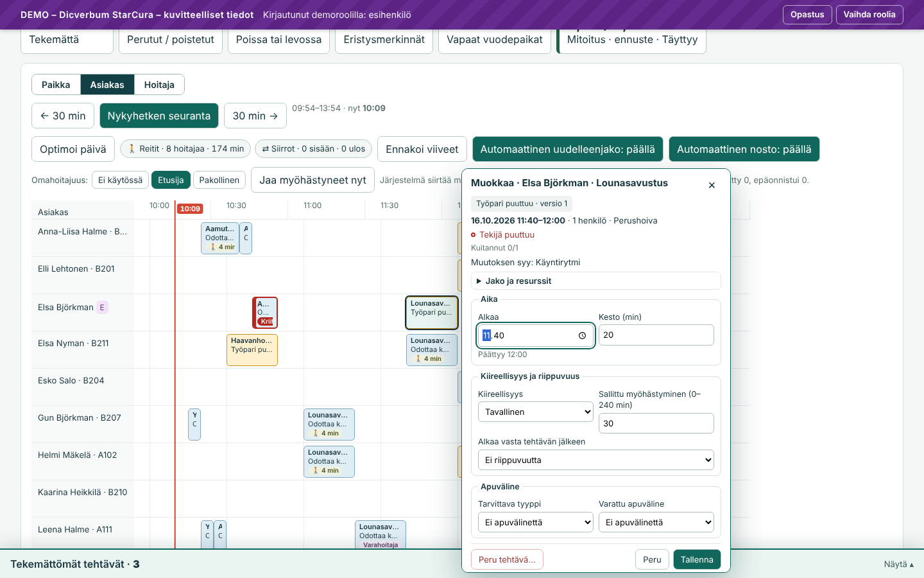The height and width of the screenshot is (578, 924).
Task: Click Jaa myöhästyneet nyt
Action: coord(312,180)
